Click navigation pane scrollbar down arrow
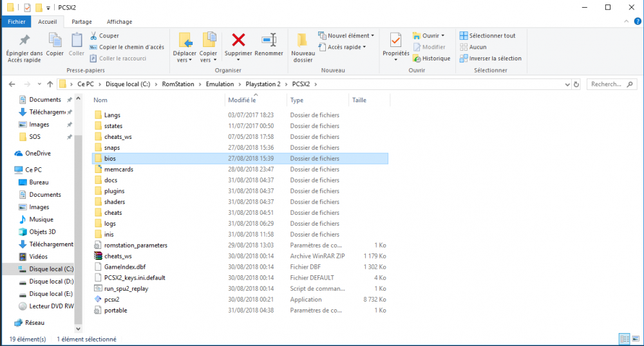Screen dimensions: 644x346 (x=78, y=329)
